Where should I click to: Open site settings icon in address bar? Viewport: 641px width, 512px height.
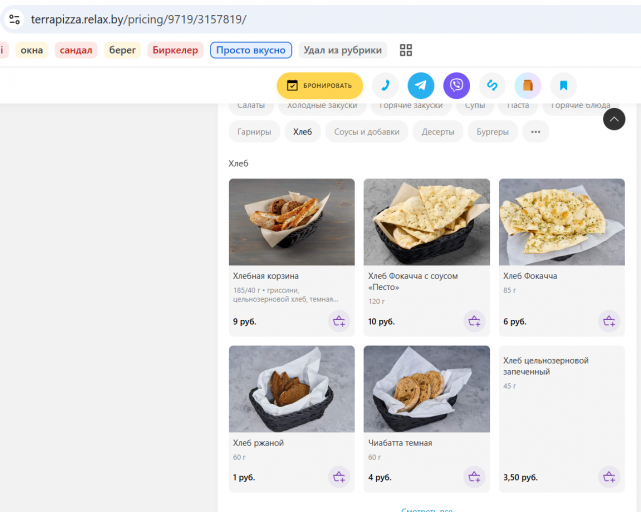[14, 19]
